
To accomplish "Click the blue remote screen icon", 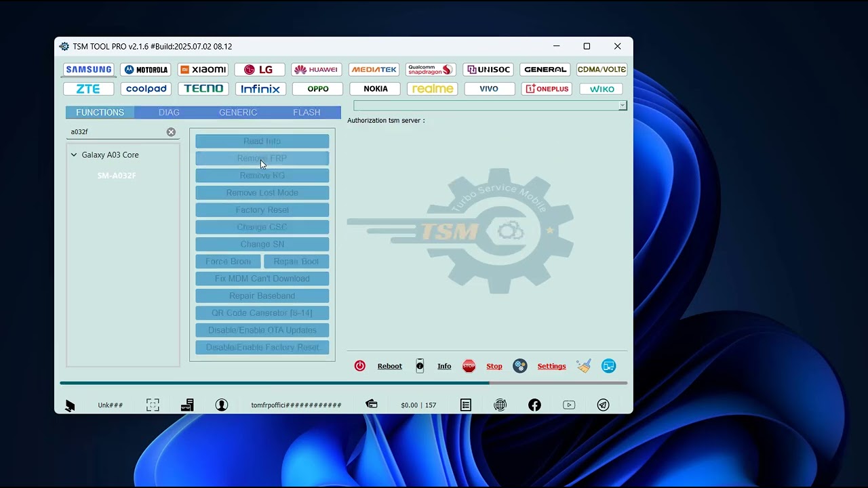I will point(609,366).
